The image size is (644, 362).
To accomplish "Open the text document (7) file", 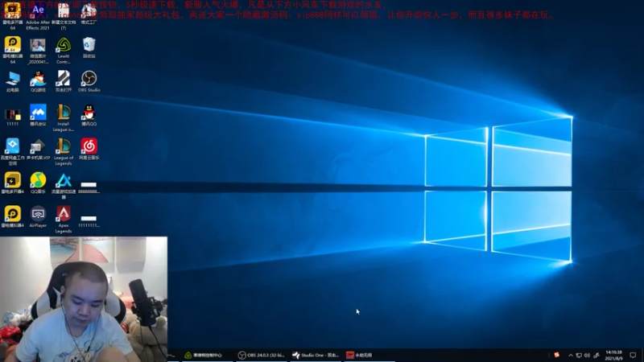I will pyautogui.click(x=64, y=16).
